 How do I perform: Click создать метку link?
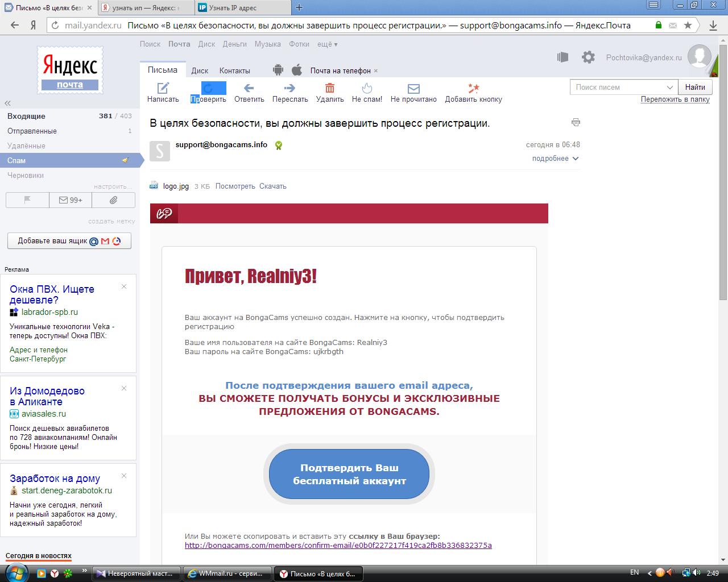(x=111, y=221)
